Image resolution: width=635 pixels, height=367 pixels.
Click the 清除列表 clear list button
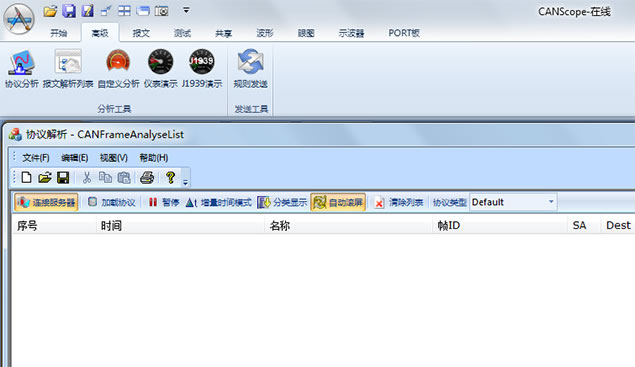(398, 202)
